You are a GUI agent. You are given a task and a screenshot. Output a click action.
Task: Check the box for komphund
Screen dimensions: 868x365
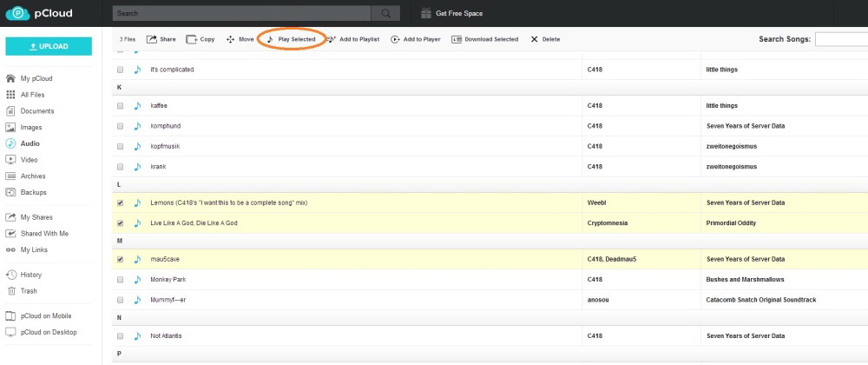tap(120, 126)
